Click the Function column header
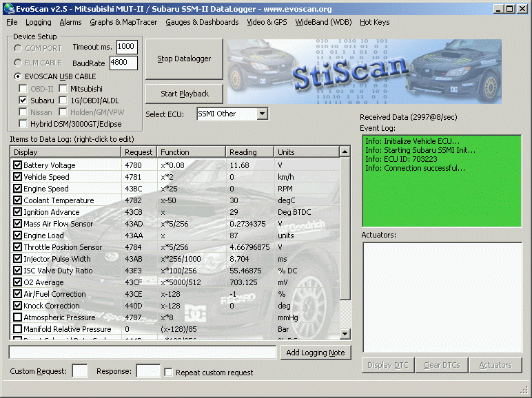Viewport: 532px width, 398px height. click(x=191, y=152)
